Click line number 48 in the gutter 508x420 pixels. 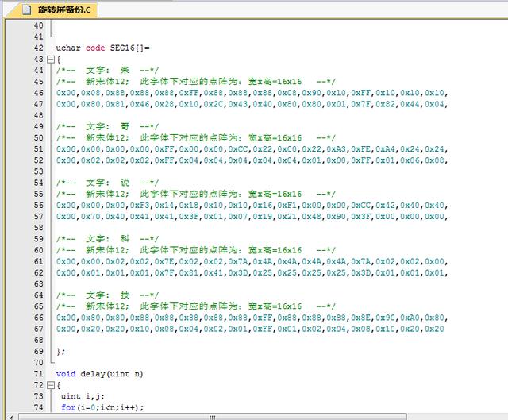(x=39, y=115)
